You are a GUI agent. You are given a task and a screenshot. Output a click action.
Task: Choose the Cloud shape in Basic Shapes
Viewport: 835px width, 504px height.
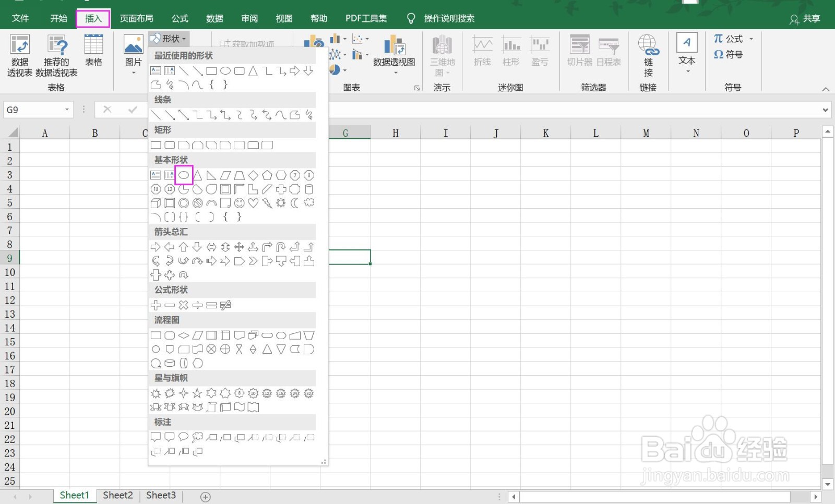pyautogui.click(x=309, y=203)
